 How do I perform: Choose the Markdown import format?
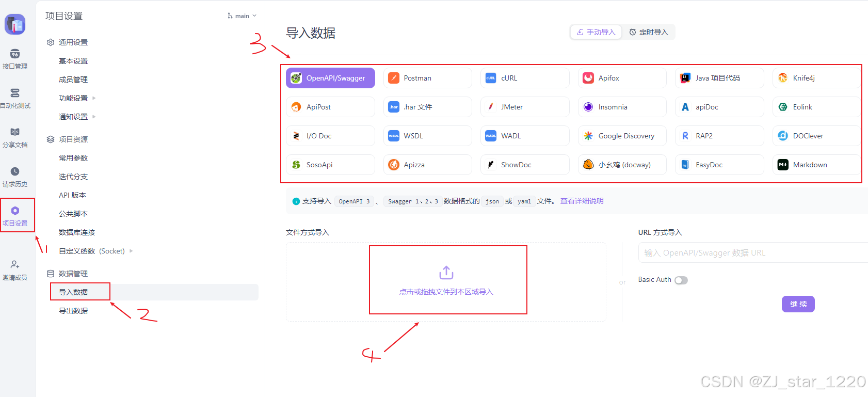tap(817, 165)
